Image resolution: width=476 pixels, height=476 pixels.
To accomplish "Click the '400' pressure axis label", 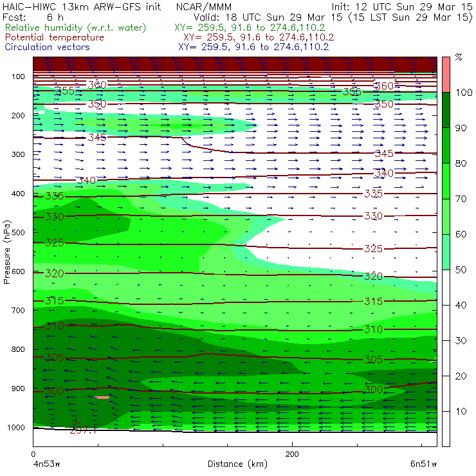I will [x=18, y=194].
